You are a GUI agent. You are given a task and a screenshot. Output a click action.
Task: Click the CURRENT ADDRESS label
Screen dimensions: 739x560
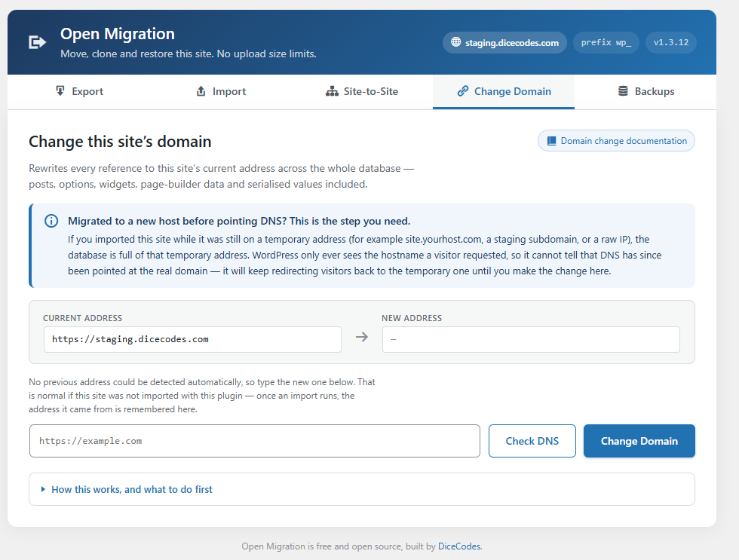82,318
